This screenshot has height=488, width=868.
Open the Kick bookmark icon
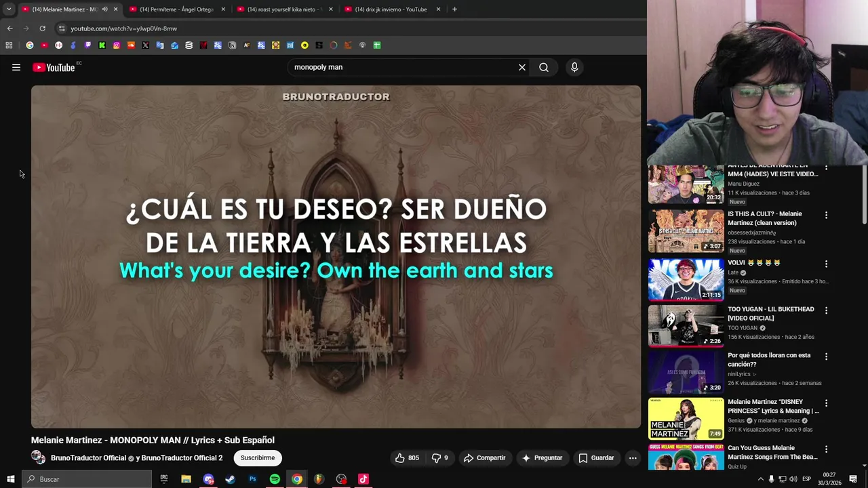(x=102, y=45)
